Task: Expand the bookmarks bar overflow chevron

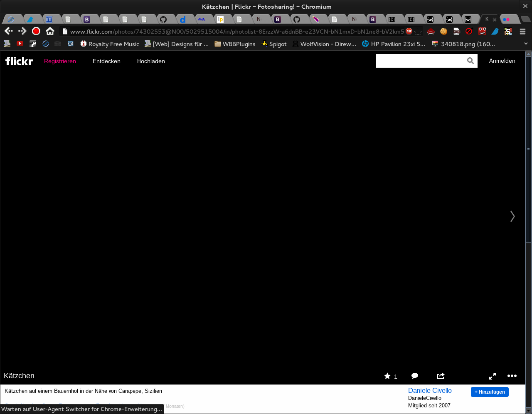Action: click(x=526, y=44)
